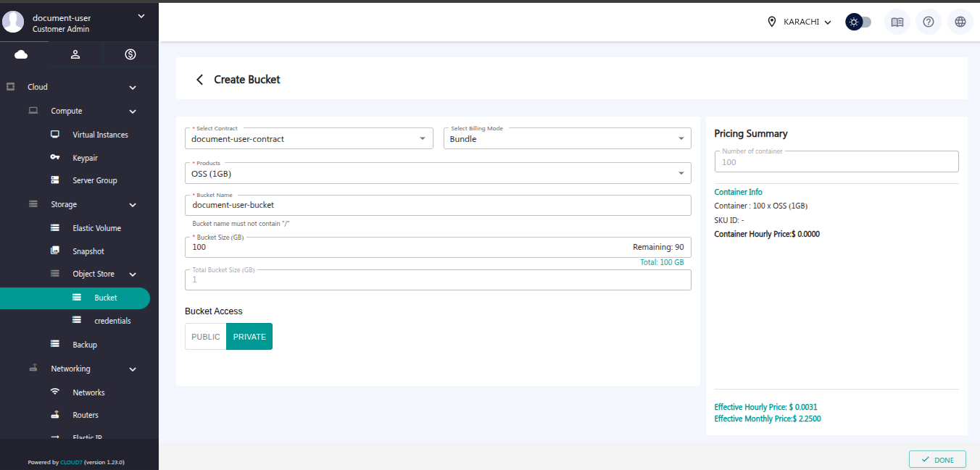Image resolution: width=980 pixels, height=470 pixels.
Task: Open the Products dropdown
Action: coord(438,173)
